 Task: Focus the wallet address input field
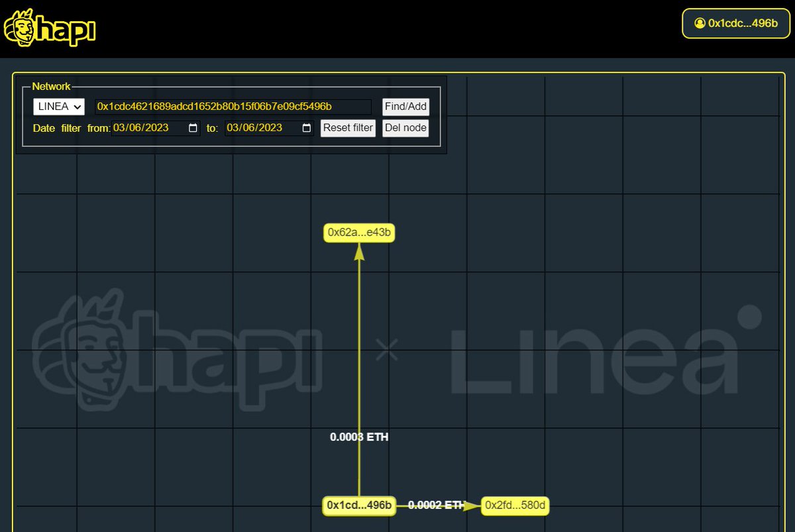233,107
